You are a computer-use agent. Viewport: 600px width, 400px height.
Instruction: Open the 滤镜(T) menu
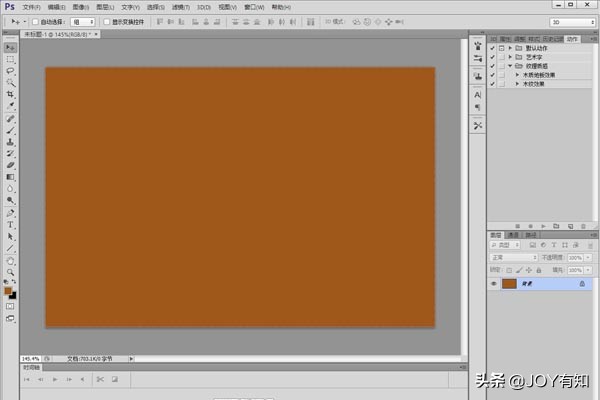pyautogui.click(x=181, y=7)
